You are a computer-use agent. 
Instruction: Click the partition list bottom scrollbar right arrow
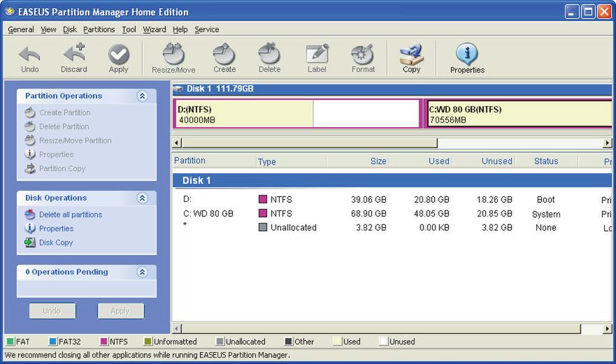coord(608,328)
